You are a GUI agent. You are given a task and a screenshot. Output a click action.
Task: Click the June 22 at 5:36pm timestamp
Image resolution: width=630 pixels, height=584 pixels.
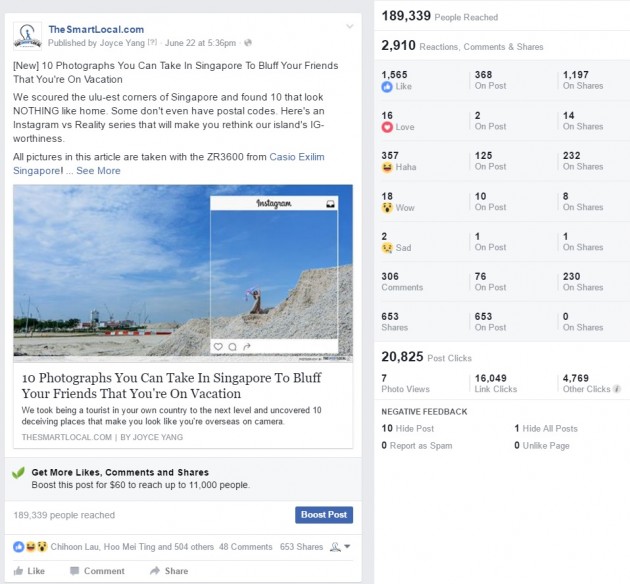click(x=201, y=43)
